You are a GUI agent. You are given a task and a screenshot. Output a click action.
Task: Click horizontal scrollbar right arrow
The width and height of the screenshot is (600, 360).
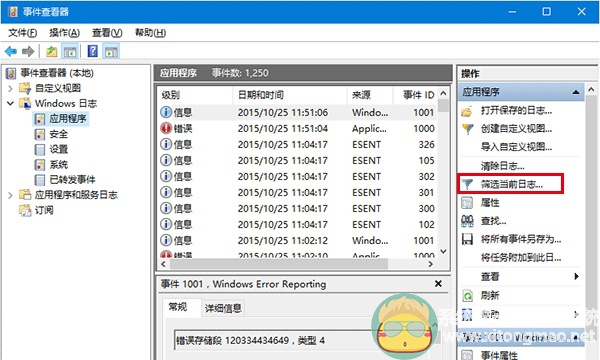pyautogui.click(x=431, y=264)
